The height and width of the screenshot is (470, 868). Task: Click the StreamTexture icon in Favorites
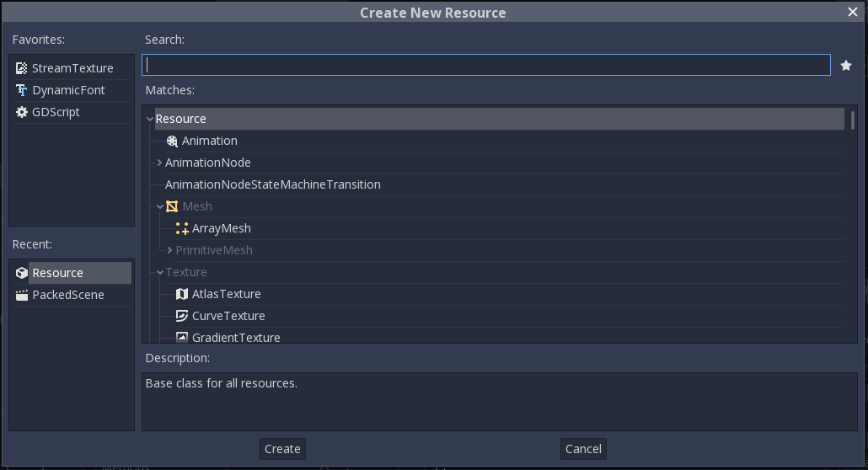click(22, 68)
